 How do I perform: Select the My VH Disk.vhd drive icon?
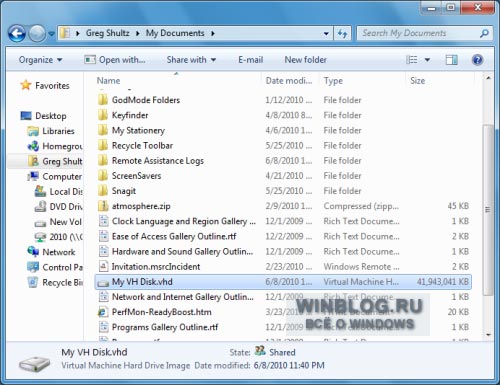(103, 283)
